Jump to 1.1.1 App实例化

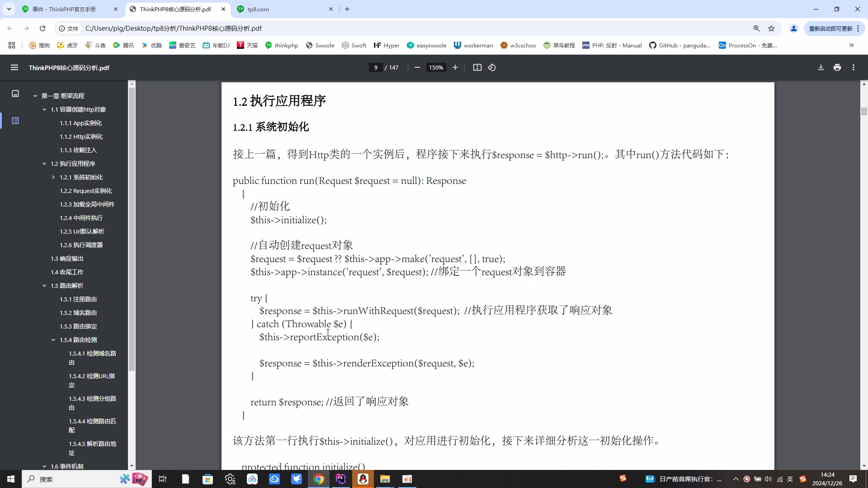[81, 123]
